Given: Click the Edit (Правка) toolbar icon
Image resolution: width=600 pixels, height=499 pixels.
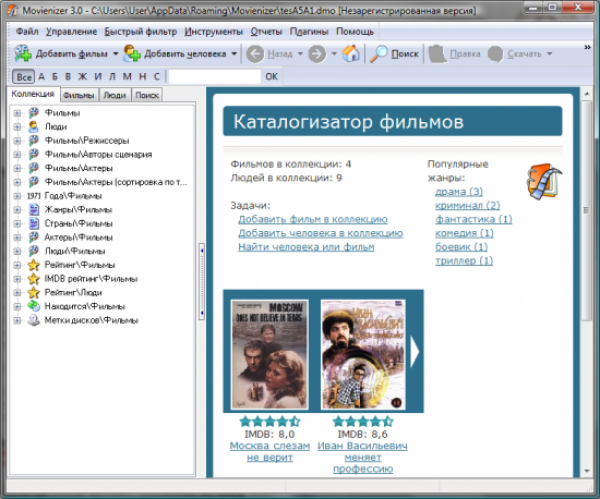Looking at the screenshot, I should tap(437, 53).
